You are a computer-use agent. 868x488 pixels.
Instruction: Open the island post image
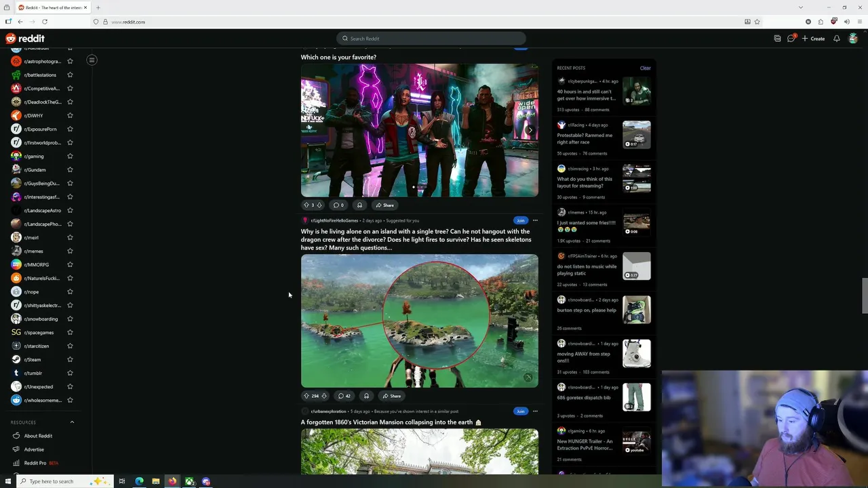tap(420, 321)
